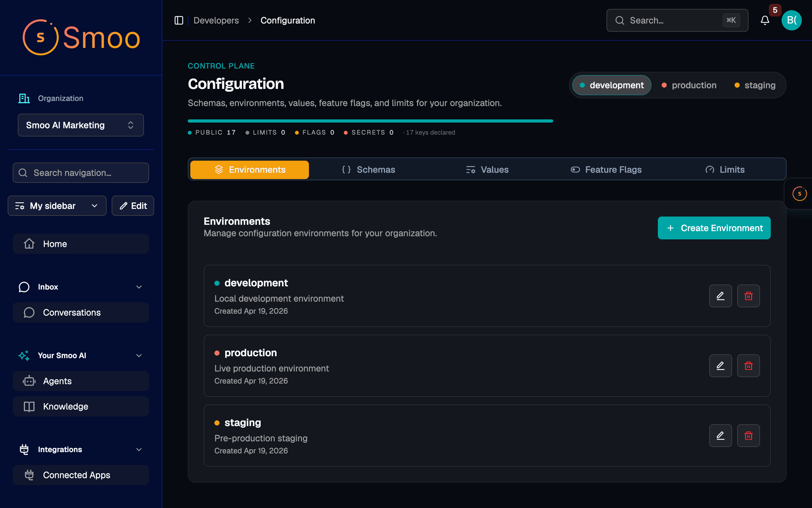Click Create Environment button
812x508 pixels.
(714, 228)
